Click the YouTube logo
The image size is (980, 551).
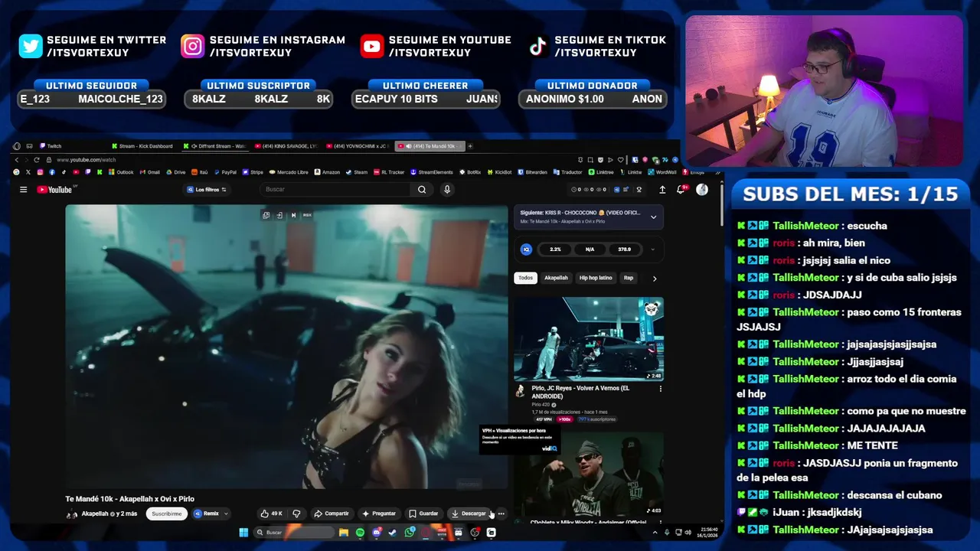click(x=54, y=190)
